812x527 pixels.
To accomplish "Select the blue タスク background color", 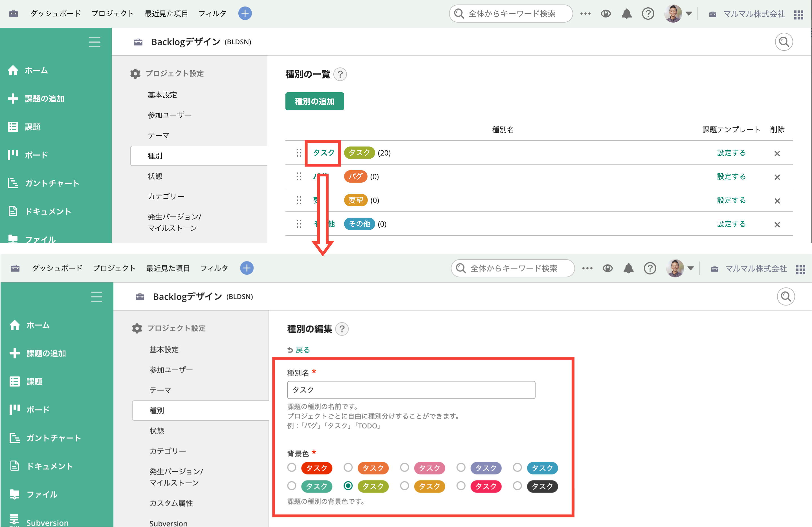I will [517, 467].
